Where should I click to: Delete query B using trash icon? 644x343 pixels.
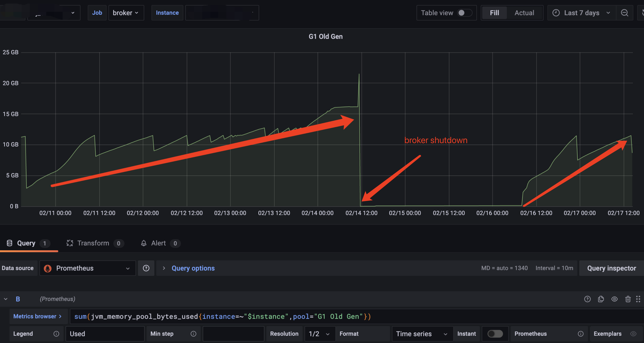click(x=628, y=299)
